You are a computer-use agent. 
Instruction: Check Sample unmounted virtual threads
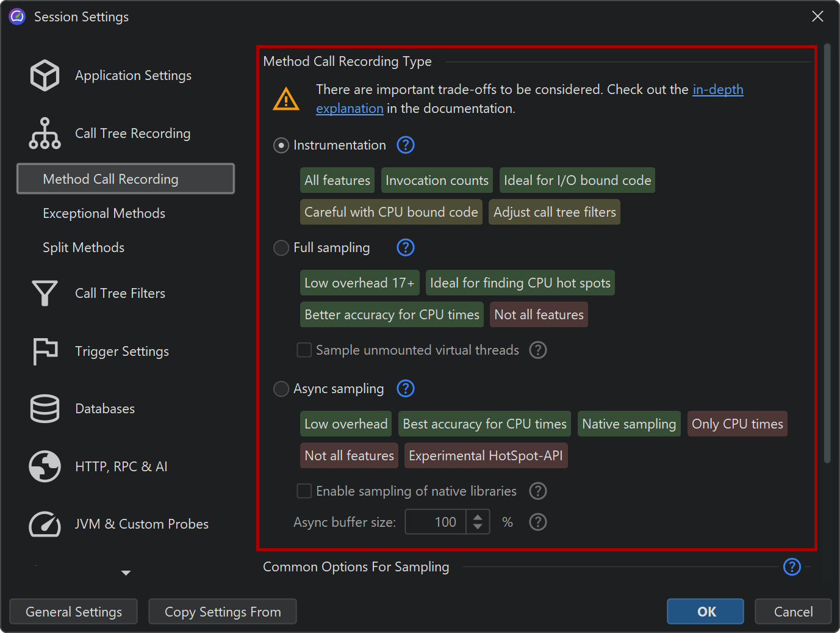pyautogui.click(x=304, y=350)
